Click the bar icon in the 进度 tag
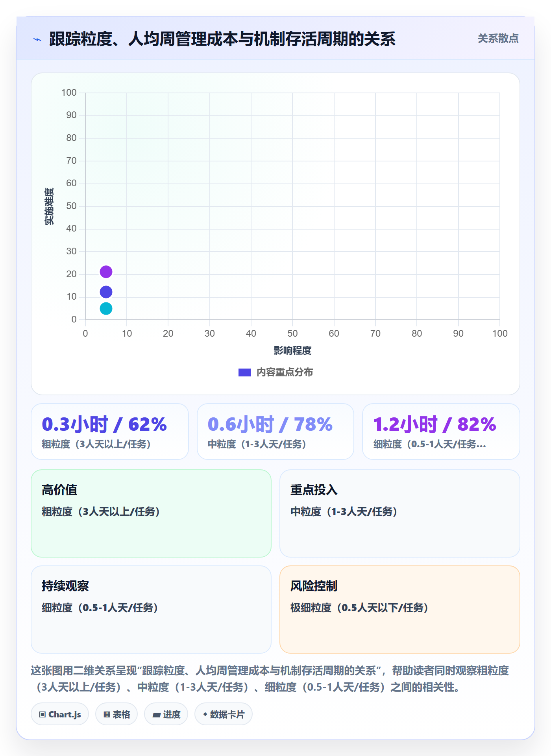The image size is (551, 756). click(157, 715)
